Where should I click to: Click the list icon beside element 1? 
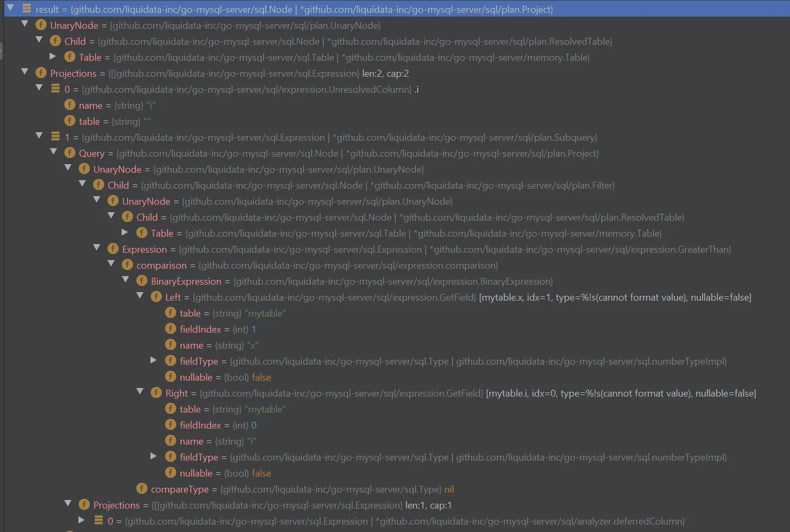[x=55, y=136]
